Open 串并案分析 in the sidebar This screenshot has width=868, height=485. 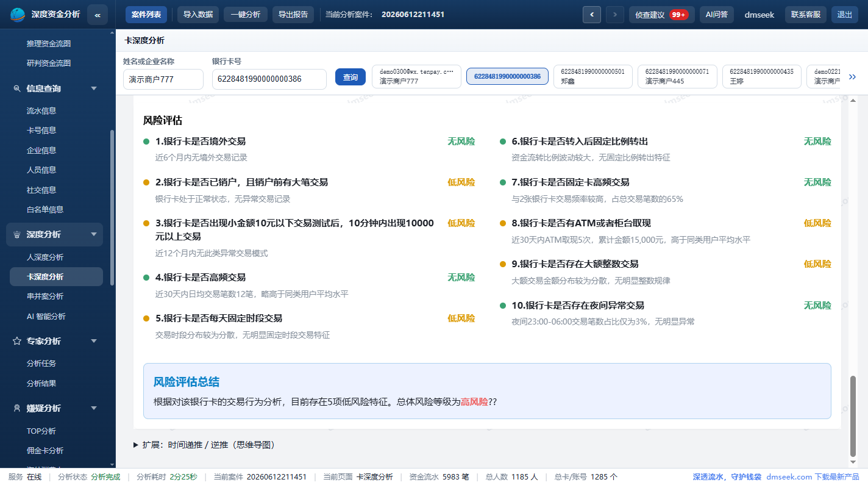tap(45, 296)
